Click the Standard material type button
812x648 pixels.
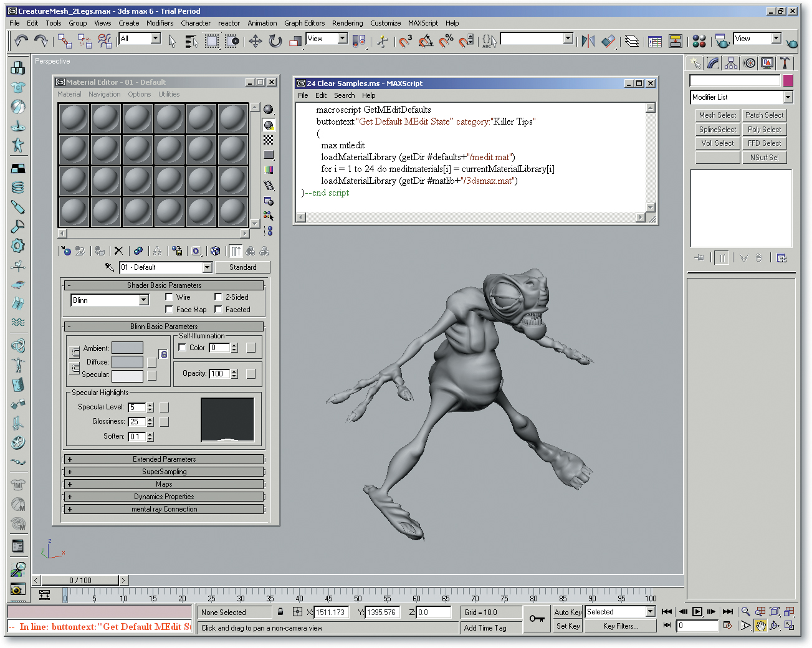(242, 267)
